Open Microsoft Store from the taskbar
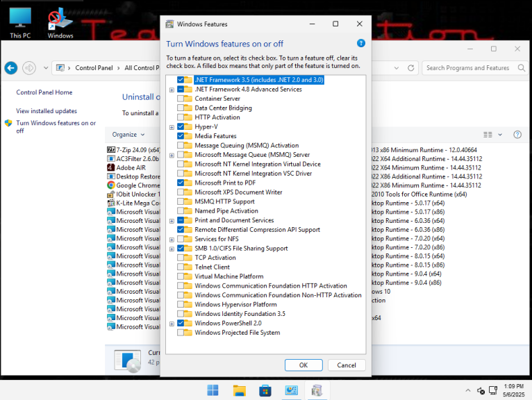The height and width of the screenshot is (400, 532). pos(265,390)
